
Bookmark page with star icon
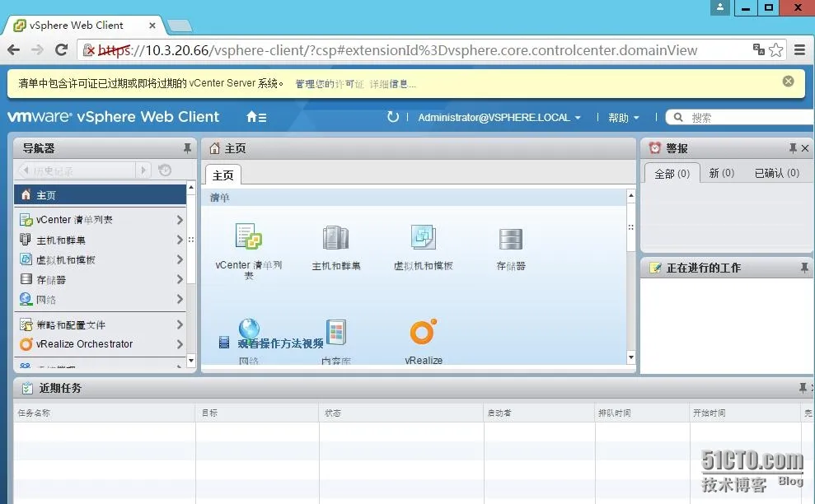pyautogui.click(x=776, y=50)
